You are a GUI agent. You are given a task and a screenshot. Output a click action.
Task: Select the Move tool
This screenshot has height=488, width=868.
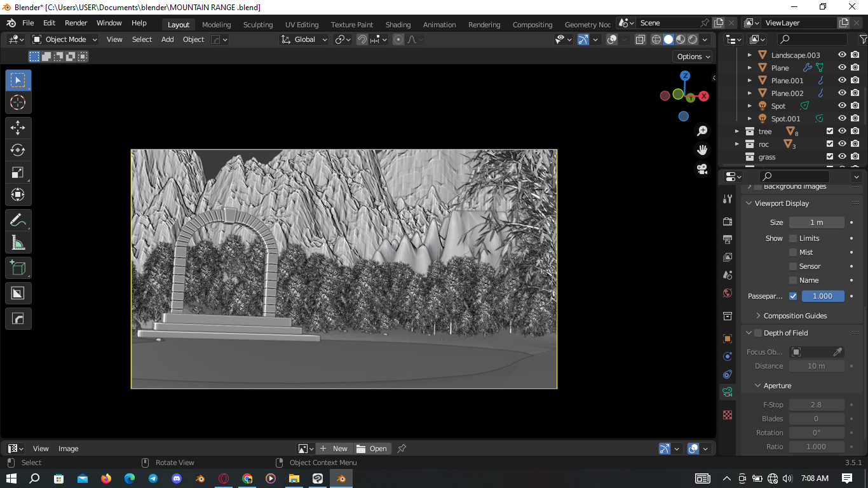[18, 128]
